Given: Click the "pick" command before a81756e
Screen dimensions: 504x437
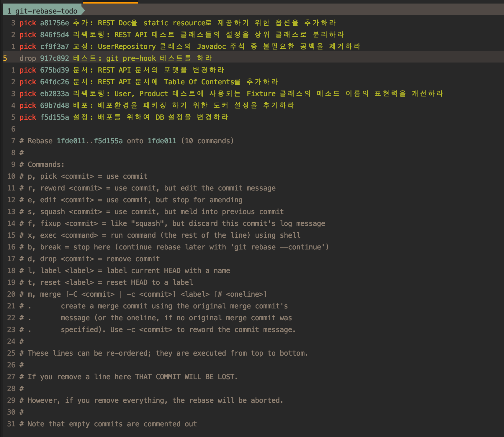Looking at the screenshot, I should (x=28, y=23).
